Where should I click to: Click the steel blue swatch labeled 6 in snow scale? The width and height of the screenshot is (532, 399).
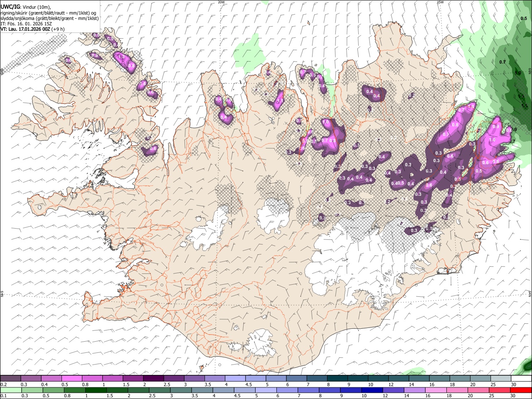pyautogui.click(x=296, y=378)
